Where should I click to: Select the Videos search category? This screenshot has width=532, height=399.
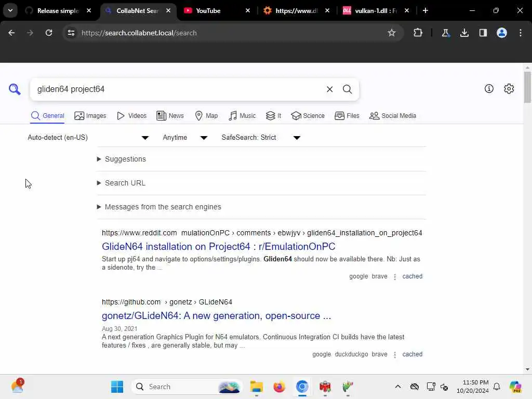coord(131,116)
